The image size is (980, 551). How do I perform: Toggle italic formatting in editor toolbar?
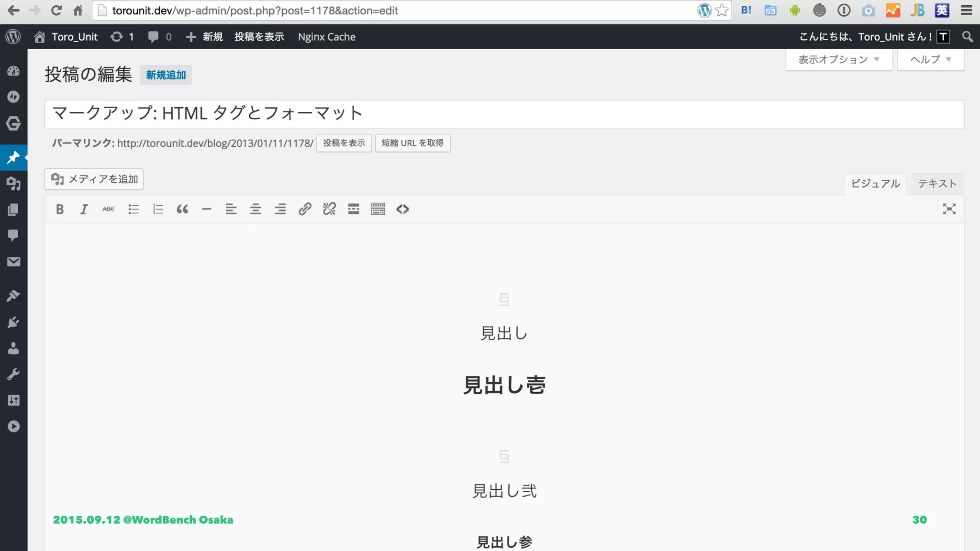pos(84,209)
